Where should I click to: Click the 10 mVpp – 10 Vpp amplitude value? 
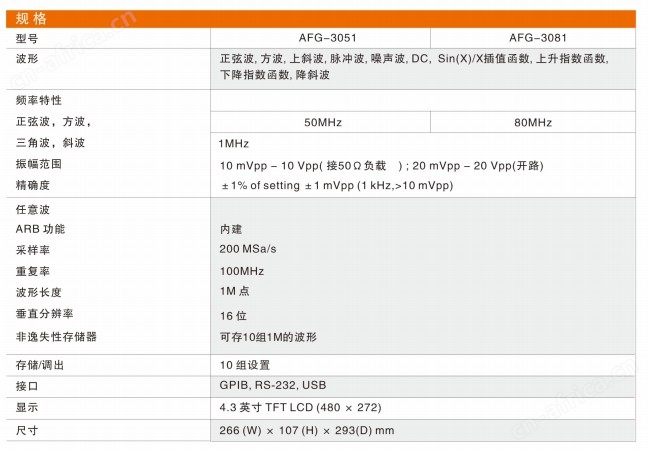click(382, 166)
